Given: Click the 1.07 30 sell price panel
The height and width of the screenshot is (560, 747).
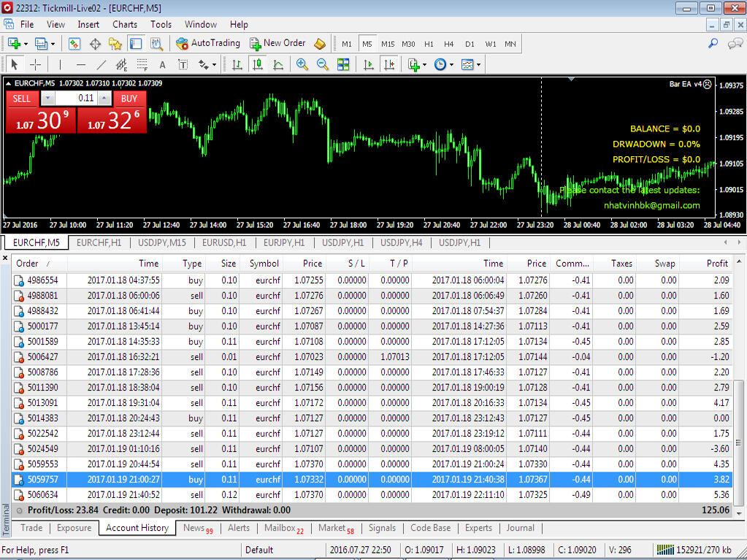Looking at the screenshot, I should tap(41, 120).
